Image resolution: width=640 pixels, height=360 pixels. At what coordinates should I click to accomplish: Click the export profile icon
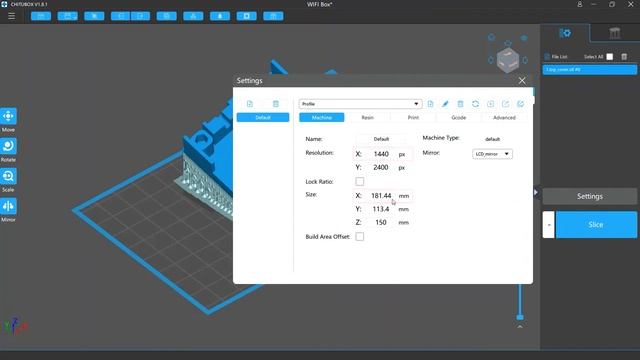tap(505, 104)
